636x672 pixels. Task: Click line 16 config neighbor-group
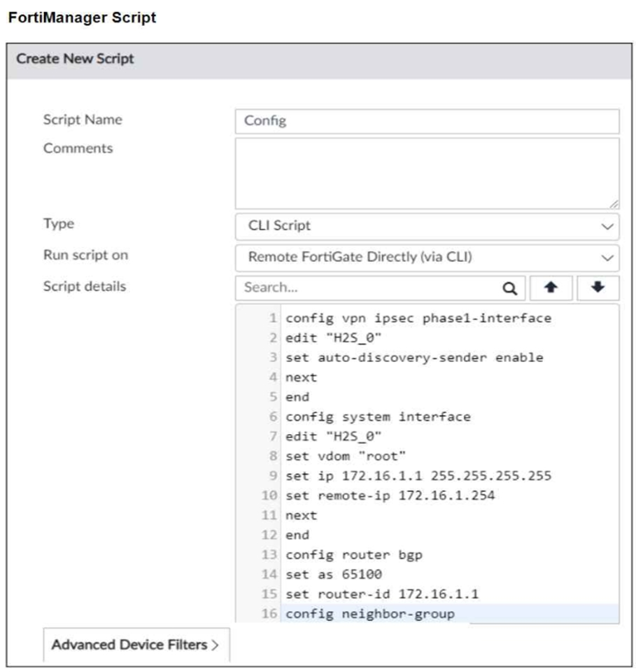[370, 614]
